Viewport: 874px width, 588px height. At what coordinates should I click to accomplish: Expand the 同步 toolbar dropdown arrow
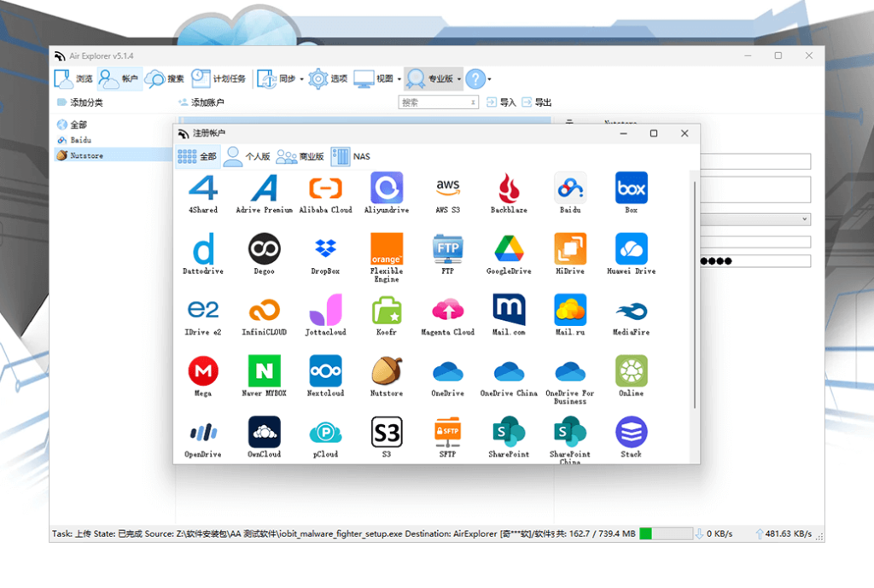pos(302,79)
